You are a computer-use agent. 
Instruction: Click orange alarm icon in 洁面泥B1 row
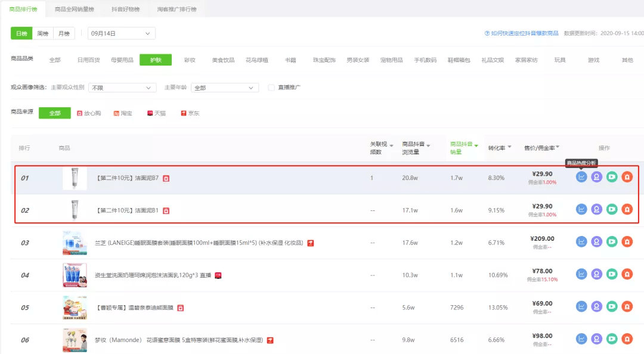pos(627,209)
